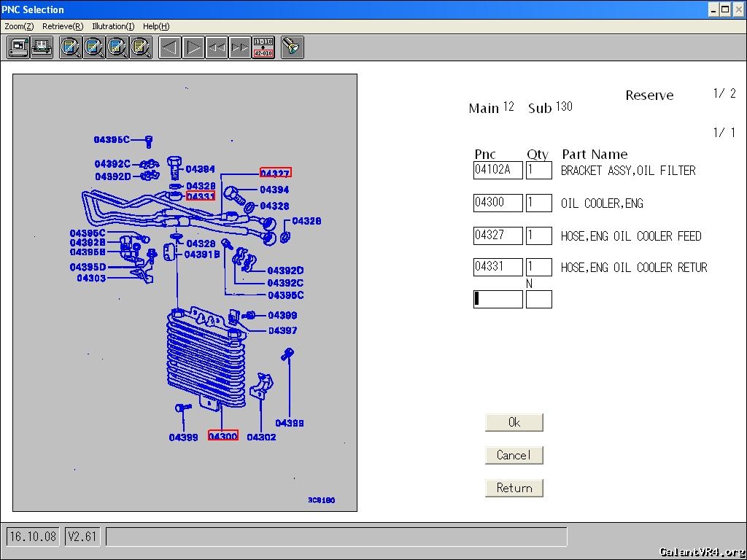Open the Help menu
Screen dimensions: 747x560
(156, 26)
